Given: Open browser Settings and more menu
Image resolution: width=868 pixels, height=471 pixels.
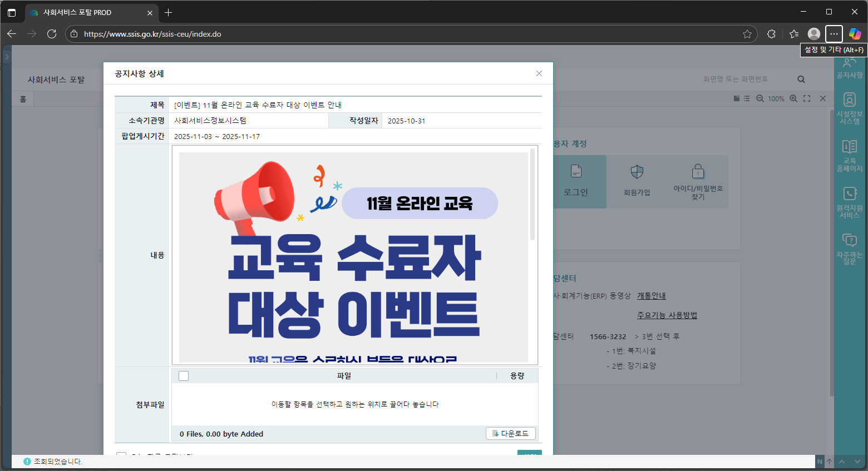Looking at the screenshot, I should point(834,34).
